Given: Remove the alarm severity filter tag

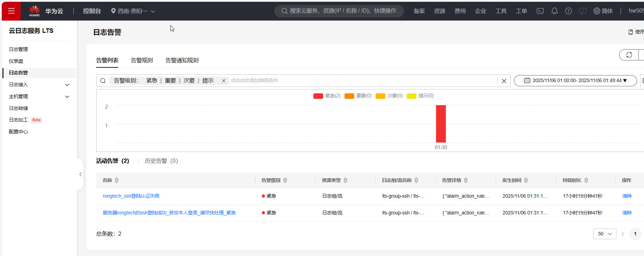Looking at the screenshot, I should 224,81.
